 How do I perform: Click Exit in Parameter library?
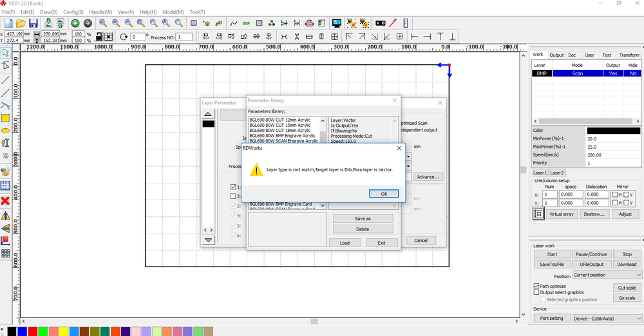coord(381,243)
